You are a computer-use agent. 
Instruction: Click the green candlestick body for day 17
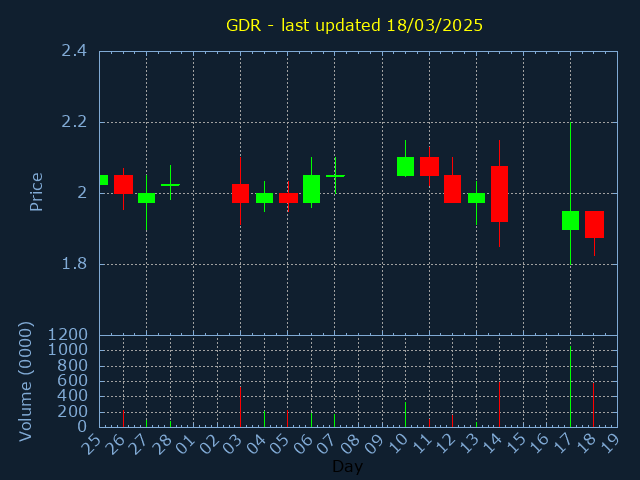[571, 220]
